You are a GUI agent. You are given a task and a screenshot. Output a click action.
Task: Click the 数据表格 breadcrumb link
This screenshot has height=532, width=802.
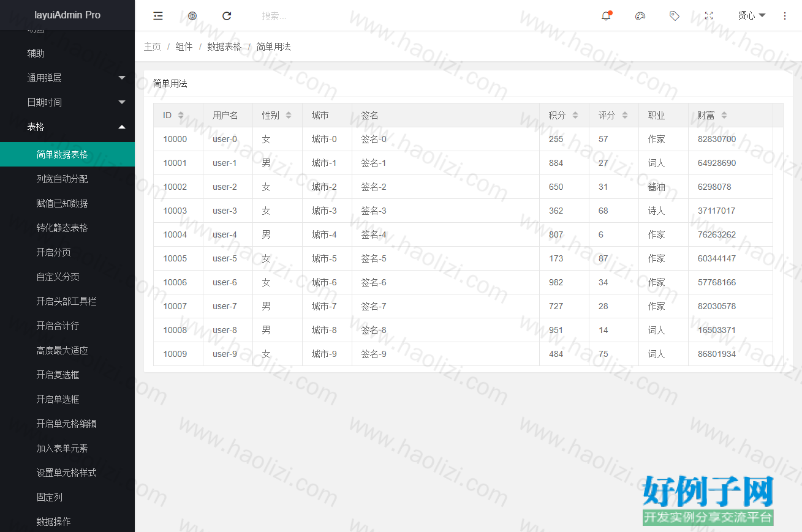pos(224,47)
